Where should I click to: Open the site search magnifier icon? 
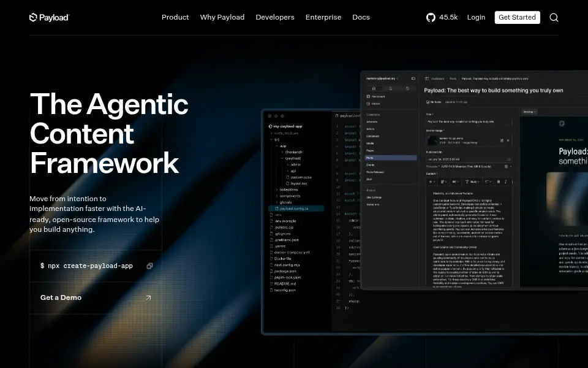[x=554, y=17]
